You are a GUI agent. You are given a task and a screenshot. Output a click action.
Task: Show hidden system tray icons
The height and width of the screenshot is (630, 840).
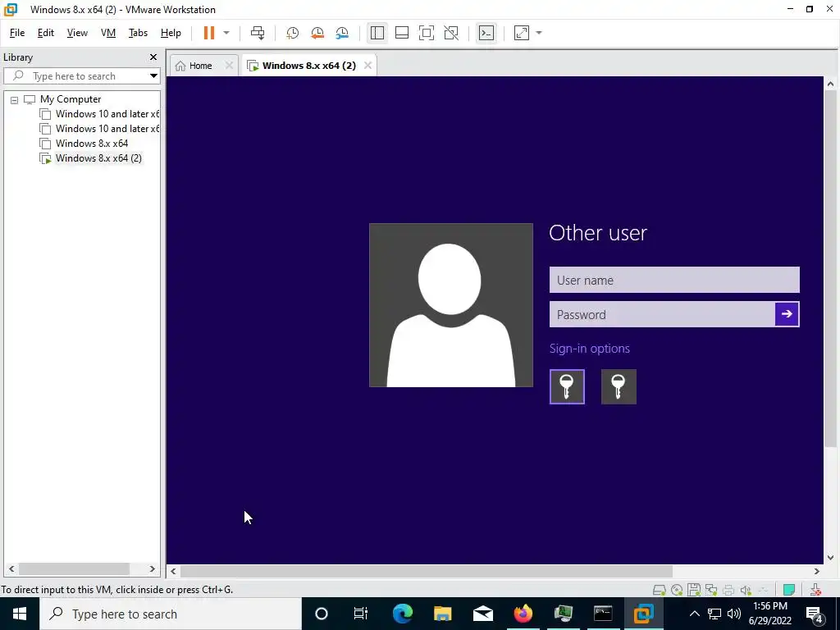[694, 614]
